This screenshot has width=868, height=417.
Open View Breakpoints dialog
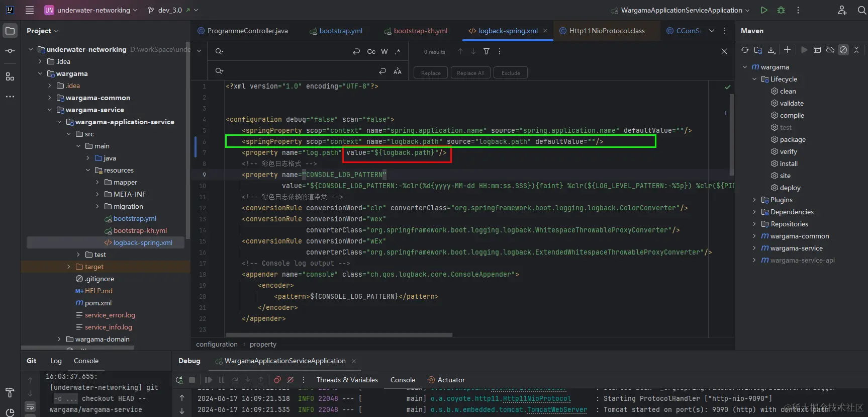coord(277,380)
